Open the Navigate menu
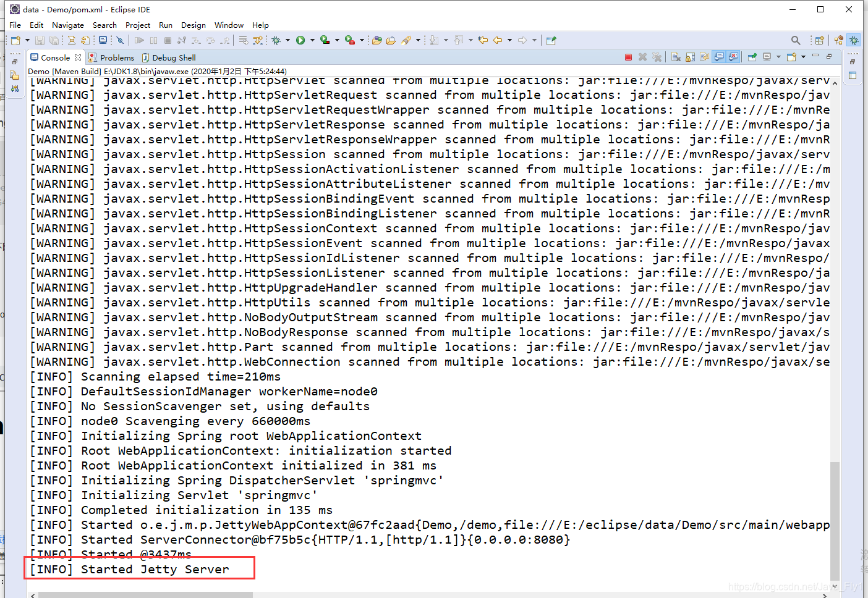The height and width of the screenshot is (598, 868). tap(68, 25)
